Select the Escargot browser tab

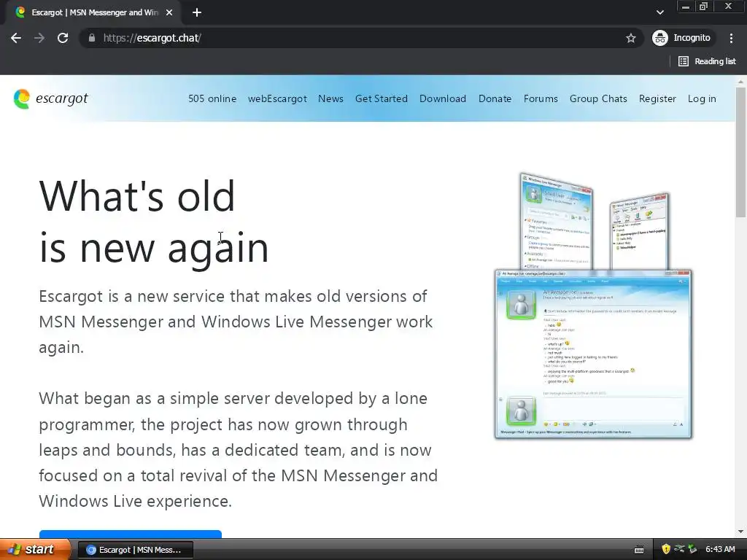[x=93, y=12]
